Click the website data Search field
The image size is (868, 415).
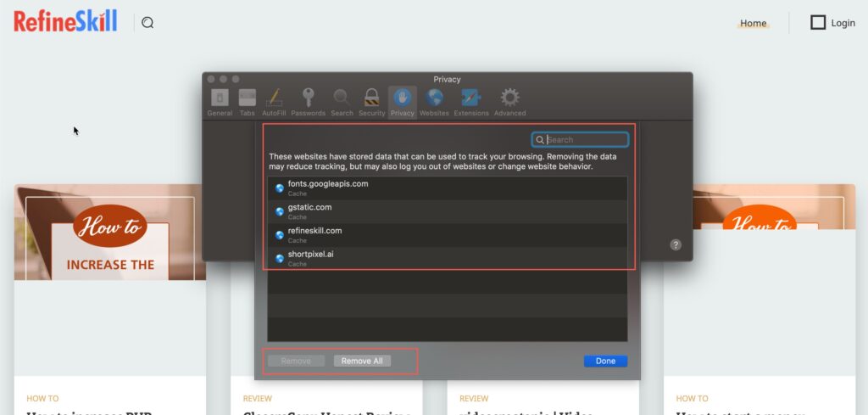coord(580,140)
